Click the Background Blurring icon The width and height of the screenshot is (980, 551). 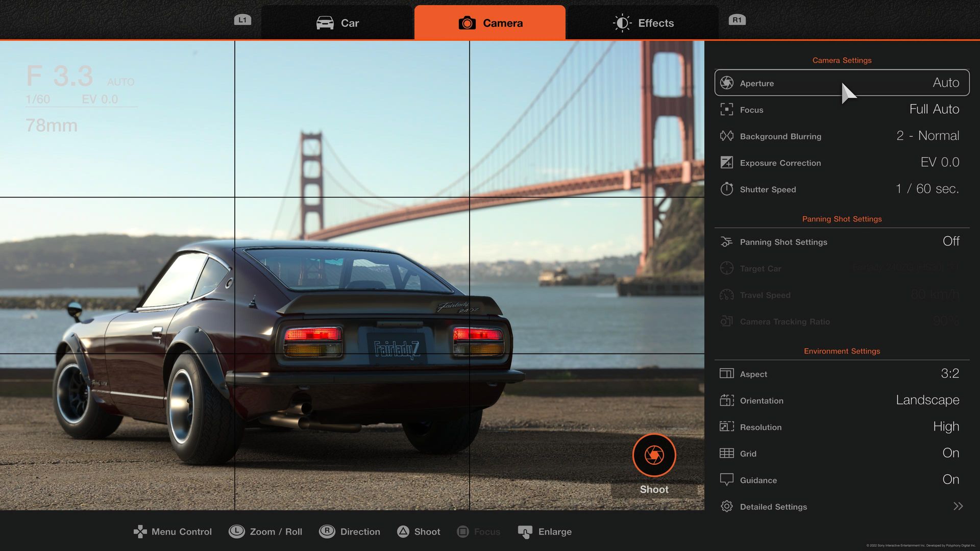727,136
